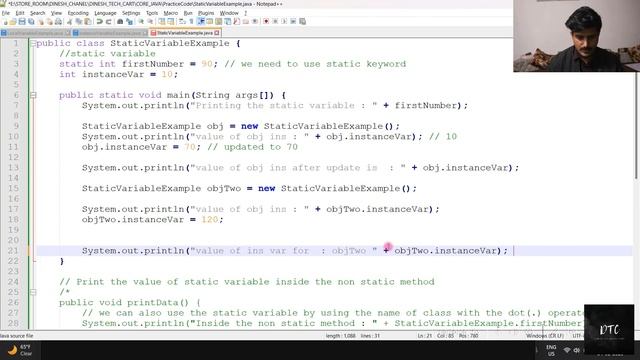Toggle synchronize vertical scrolling icon

click(x=162, y=21)
